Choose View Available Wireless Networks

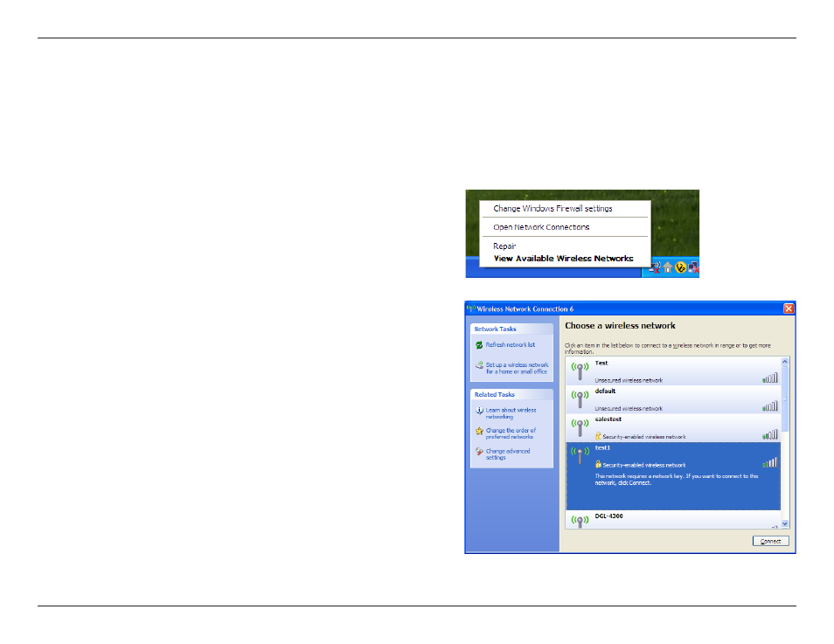(563, 259)
